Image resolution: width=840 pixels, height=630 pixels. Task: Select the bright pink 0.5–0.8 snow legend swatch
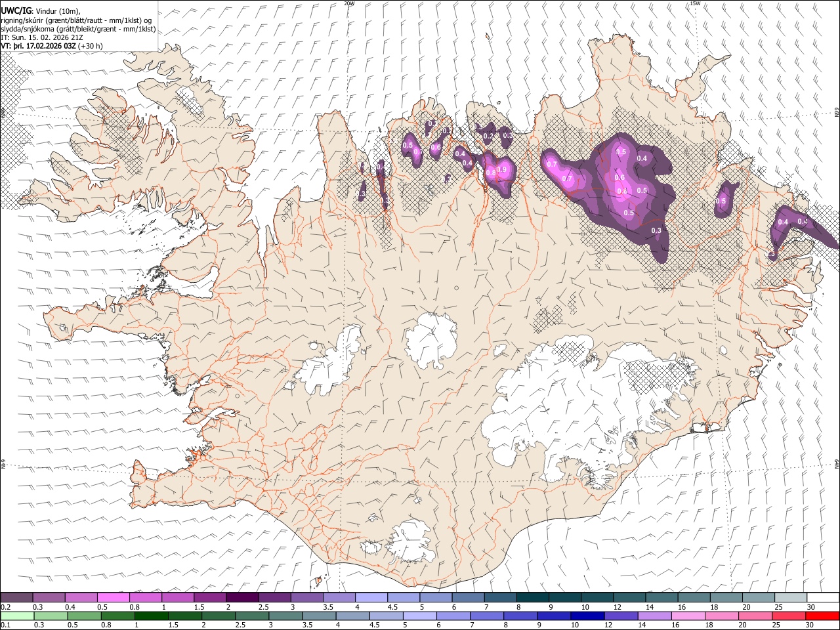[113, 598]
